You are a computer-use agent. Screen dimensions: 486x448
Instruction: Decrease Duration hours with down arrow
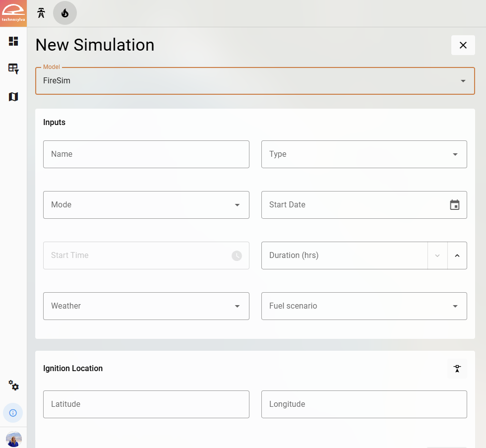437,256
